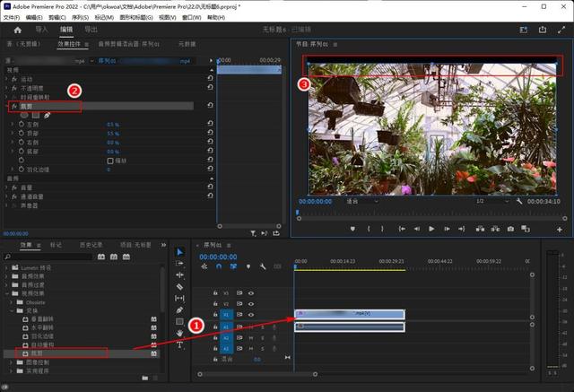
Task: Toggle V1 track eye visibility
Action: tap(251, 314)
